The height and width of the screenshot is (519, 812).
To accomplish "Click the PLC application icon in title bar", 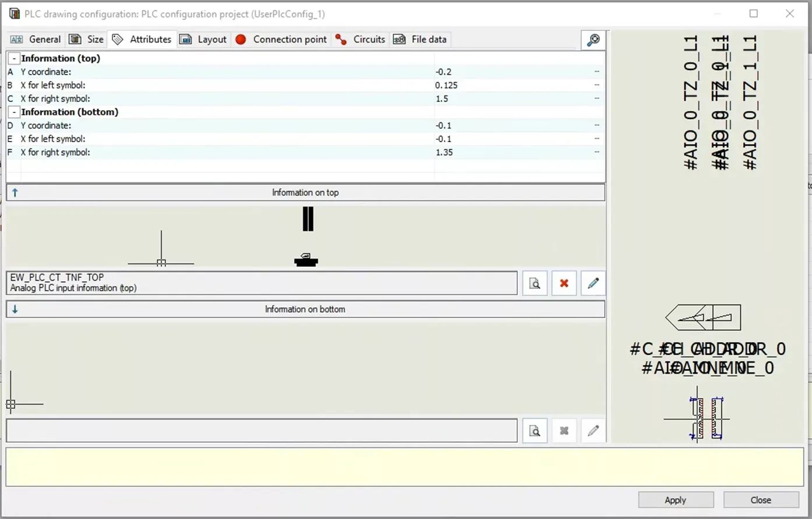I will click(15, 13).
